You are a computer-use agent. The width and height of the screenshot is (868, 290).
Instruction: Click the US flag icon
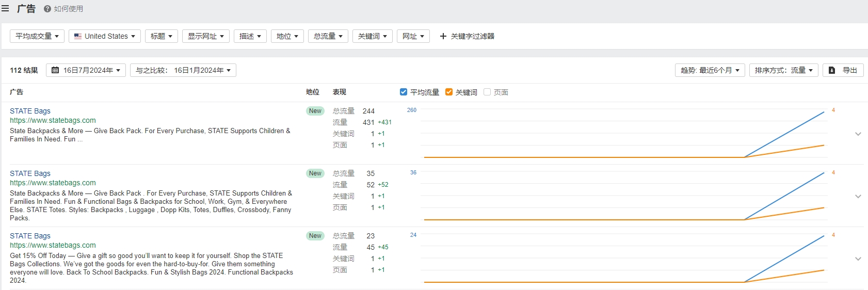point(78,36)
